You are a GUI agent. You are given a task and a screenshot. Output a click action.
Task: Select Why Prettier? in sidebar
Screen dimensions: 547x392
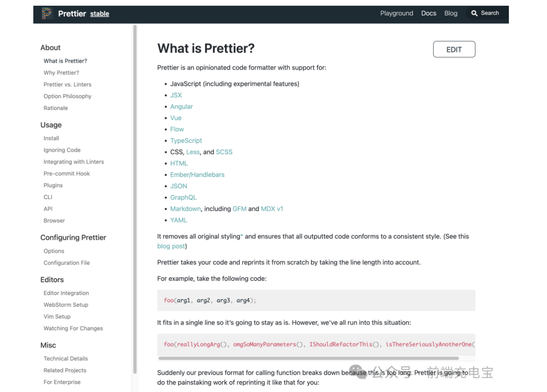(x=61, y=73)
